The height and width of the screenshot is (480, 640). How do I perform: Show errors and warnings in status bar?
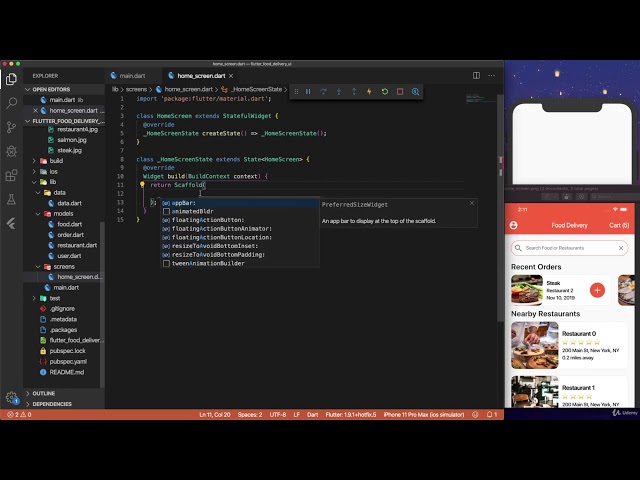tap(19, 414)
